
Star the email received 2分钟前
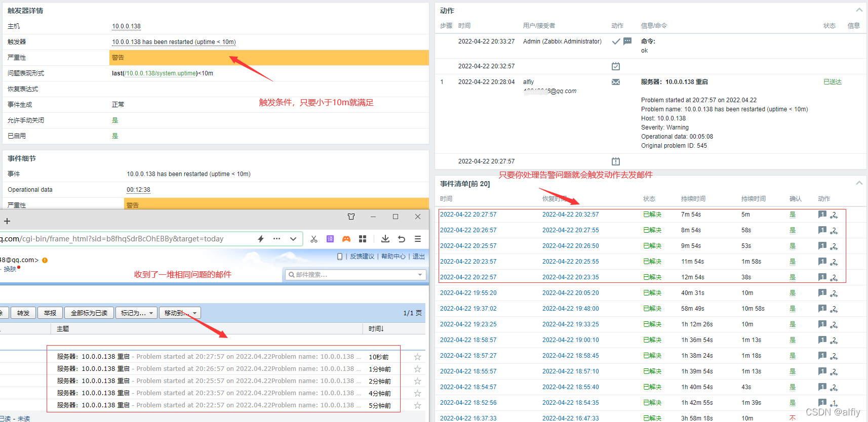click(x=417, y=381)
